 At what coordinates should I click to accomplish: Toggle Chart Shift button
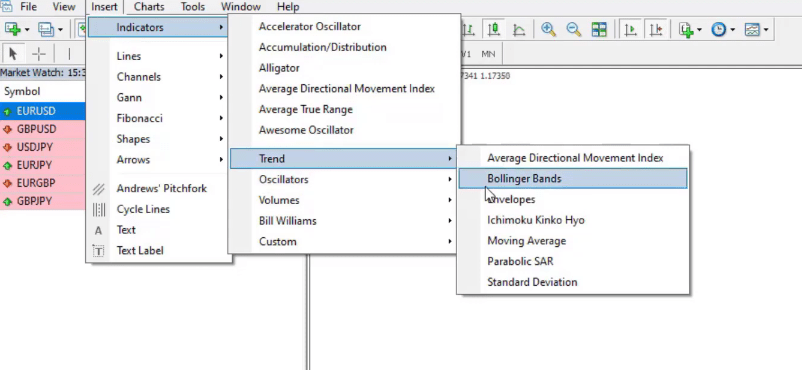pyautogui.click(x=656, y=29)
